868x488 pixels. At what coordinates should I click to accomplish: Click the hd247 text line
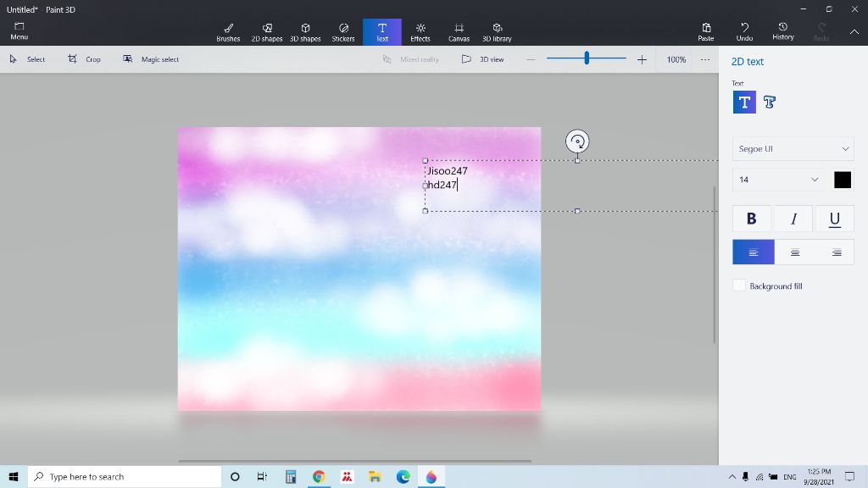tap(442, 185)
